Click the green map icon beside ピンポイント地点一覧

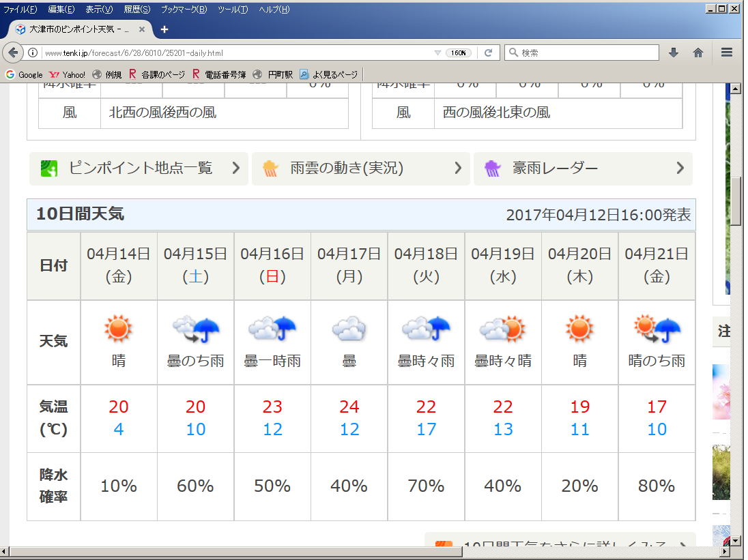(49, 168)
